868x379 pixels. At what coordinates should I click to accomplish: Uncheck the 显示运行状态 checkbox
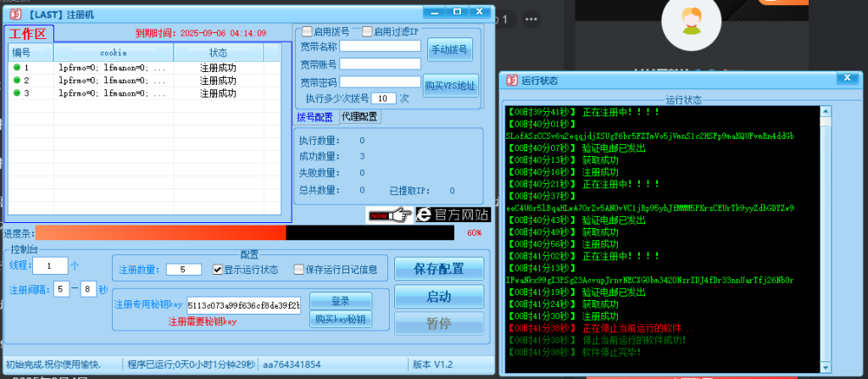click(x=218, y=270)
